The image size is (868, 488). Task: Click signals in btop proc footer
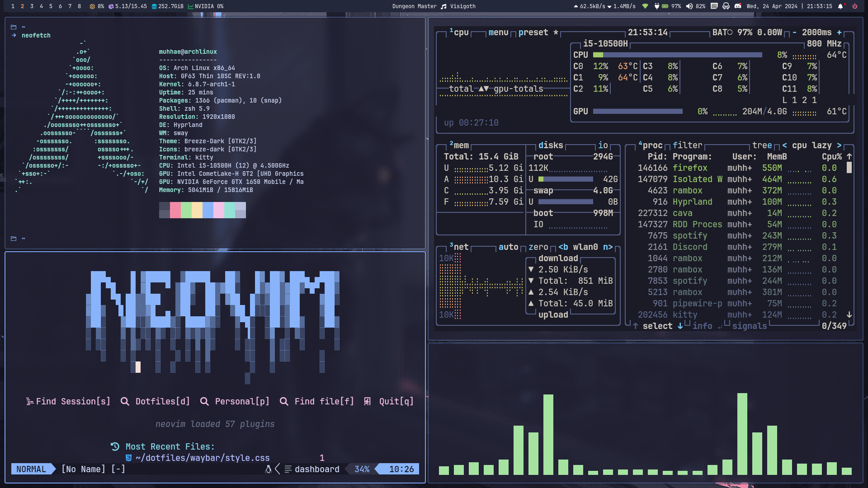click(750, 326)
